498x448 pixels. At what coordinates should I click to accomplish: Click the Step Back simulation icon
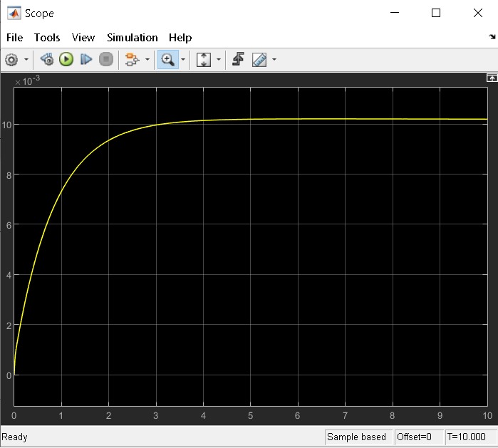point(47,60)
